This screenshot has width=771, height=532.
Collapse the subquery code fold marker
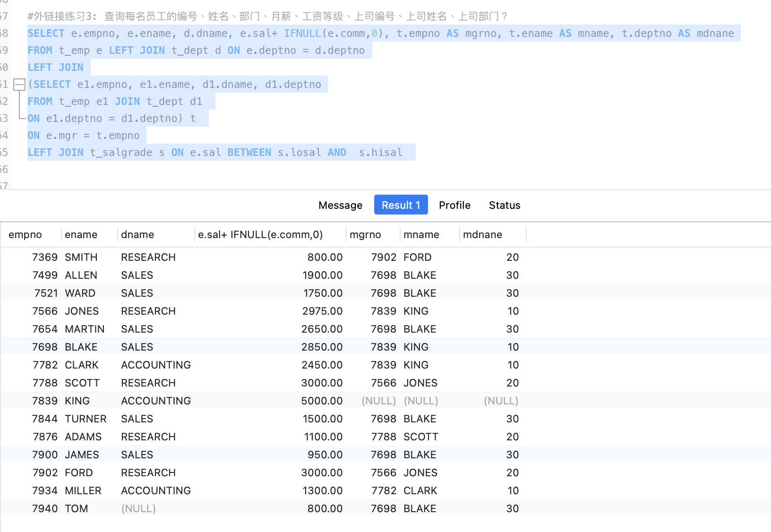tap(19, 85)
